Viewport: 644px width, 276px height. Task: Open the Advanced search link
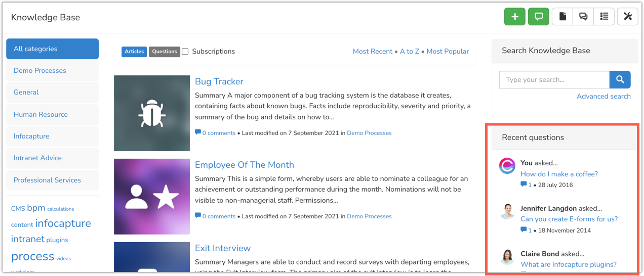click(603, 96)
